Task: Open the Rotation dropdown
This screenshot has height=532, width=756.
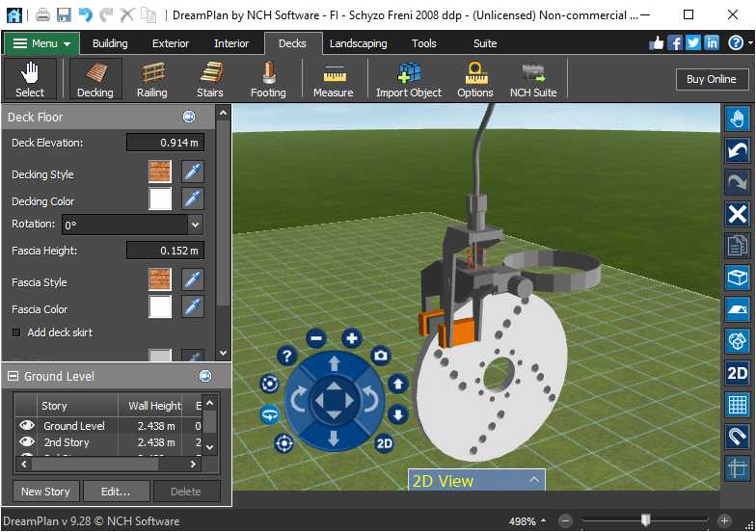Action: (196, 225)
